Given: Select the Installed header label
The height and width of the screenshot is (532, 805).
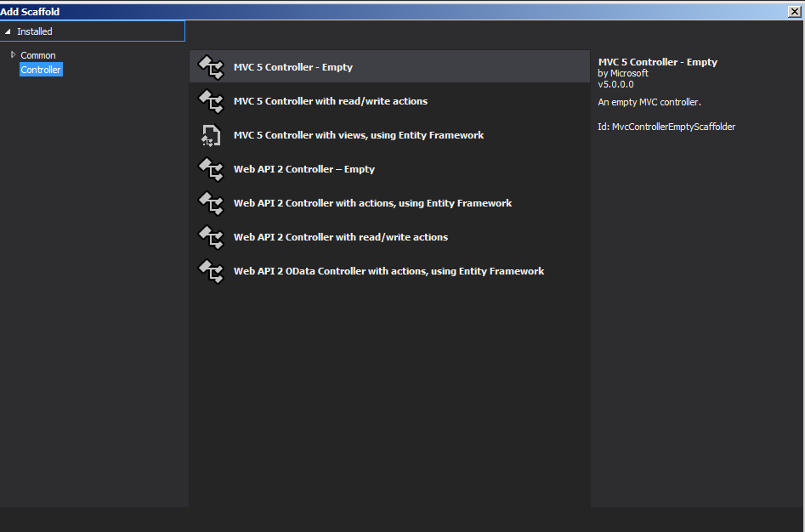Looking at the screenshot, I should tap(35, 31).
